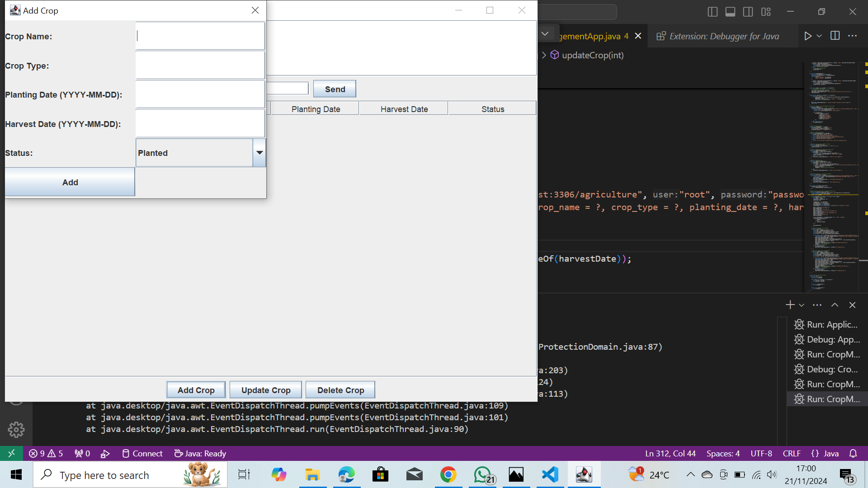This screenshot has height=488, width=868.
Task: Click the Java: Ready status bar item
Action: tap(199, 453)
